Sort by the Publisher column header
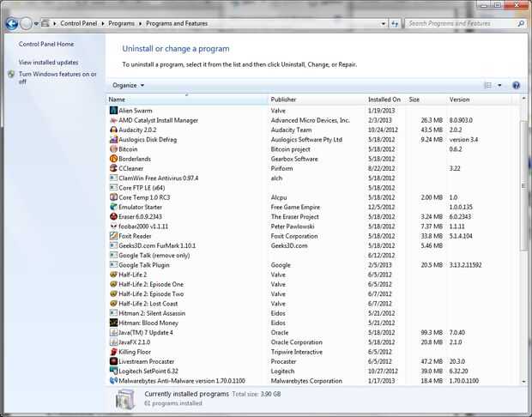 [283, 100]
